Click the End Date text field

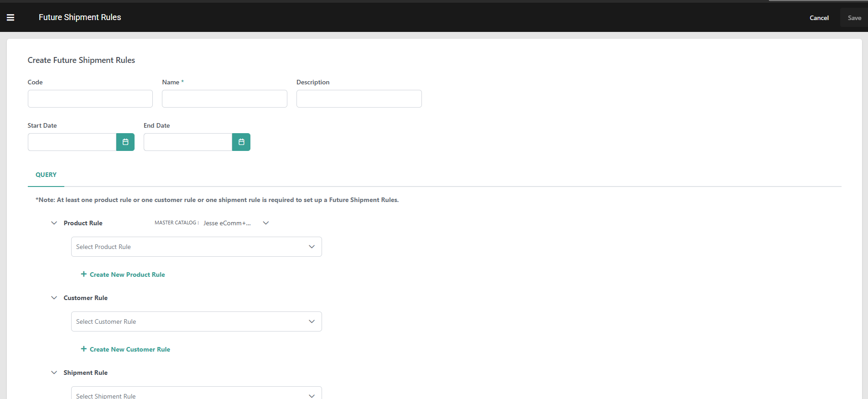188,142
